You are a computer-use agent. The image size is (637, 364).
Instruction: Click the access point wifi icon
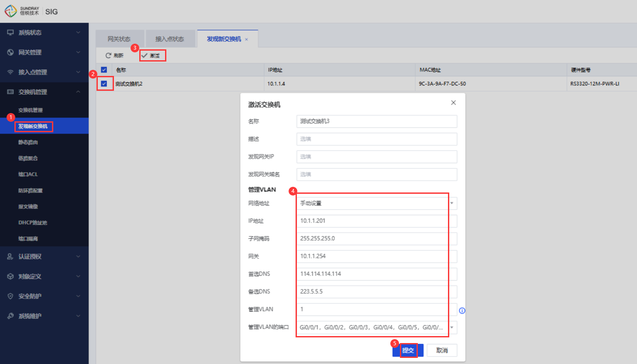click(x=10, y=72)
